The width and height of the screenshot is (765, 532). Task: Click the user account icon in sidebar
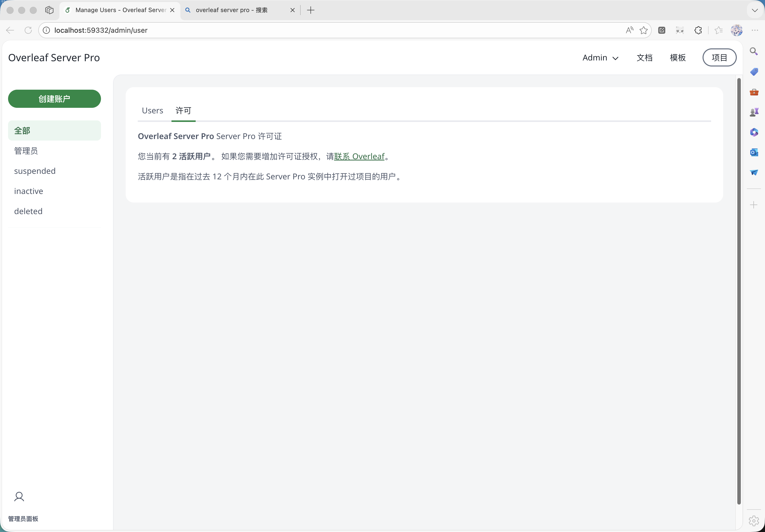tap(19, 497)
